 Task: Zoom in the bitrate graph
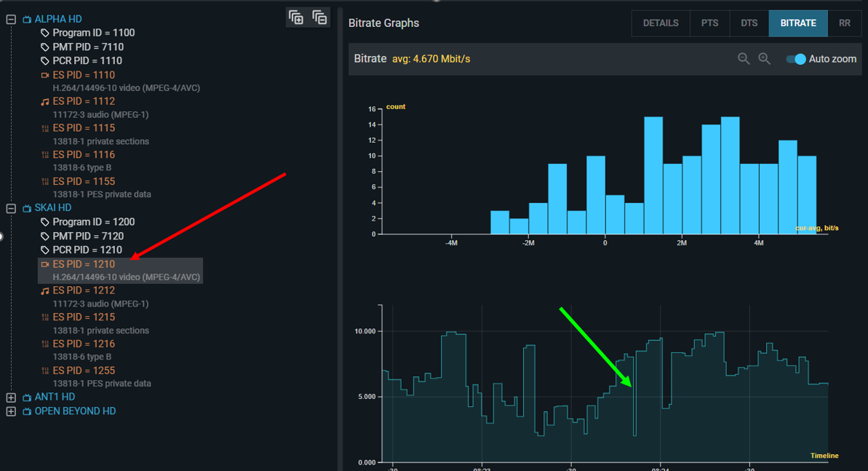click(x=764, y=59)
